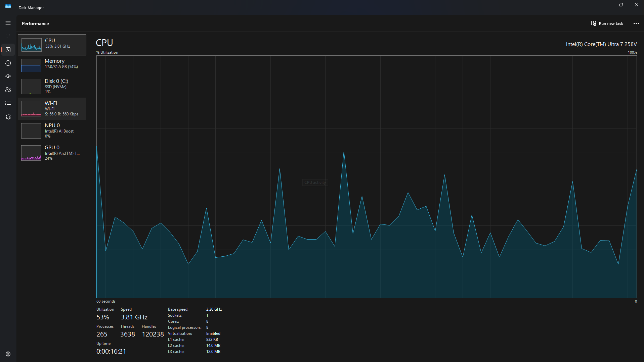Select the Memory performance item
644x362 pixels.
(52, 65)
